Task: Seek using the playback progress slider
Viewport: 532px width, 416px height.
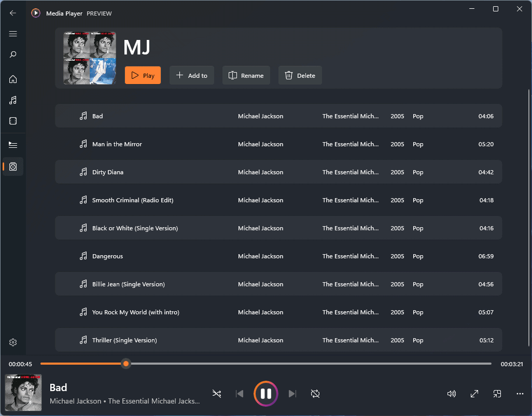Action: coord(265,364)
